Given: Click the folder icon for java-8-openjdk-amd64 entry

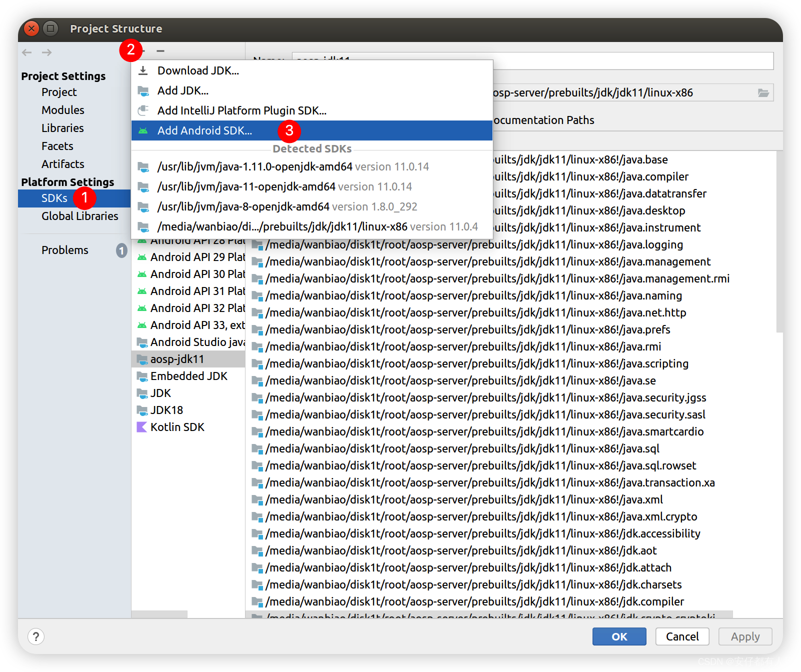Looking at the screenshot, I should coord(143,207).
